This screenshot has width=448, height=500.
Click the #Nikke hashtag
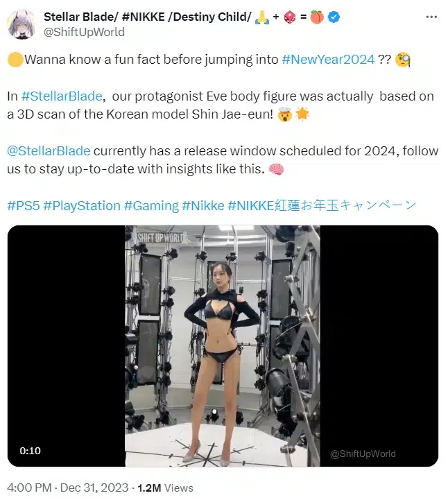tap(203, 205)
